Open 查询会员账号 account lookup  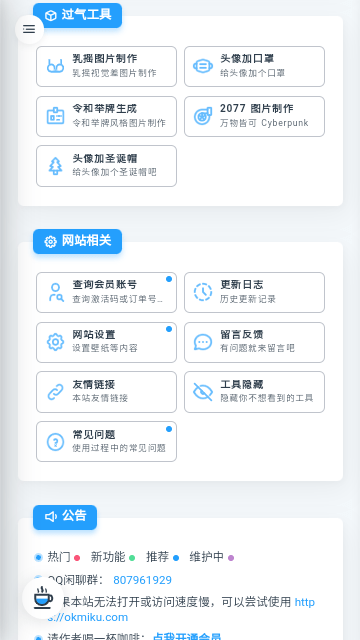point(107,293)
